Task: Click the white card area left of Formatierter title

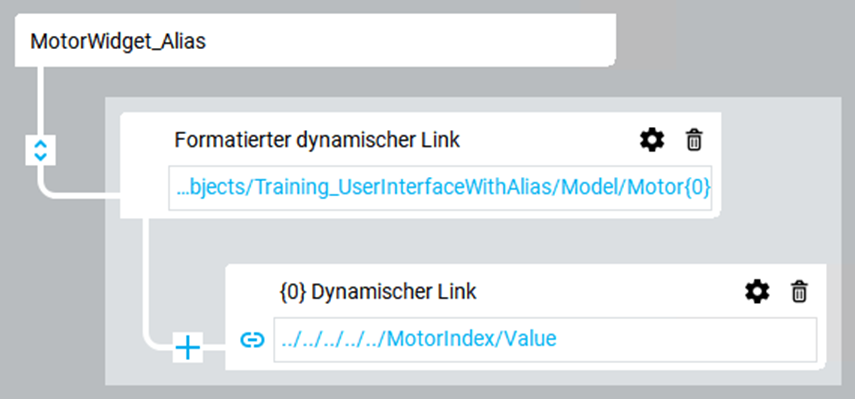Action: click(x=146, y=140)
